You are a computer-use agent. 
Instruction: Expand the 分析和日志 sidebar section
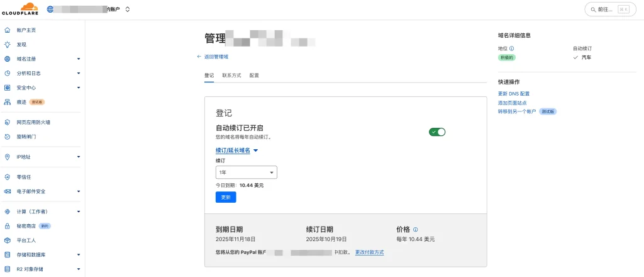pyautogui.click(x=79, y=73)
